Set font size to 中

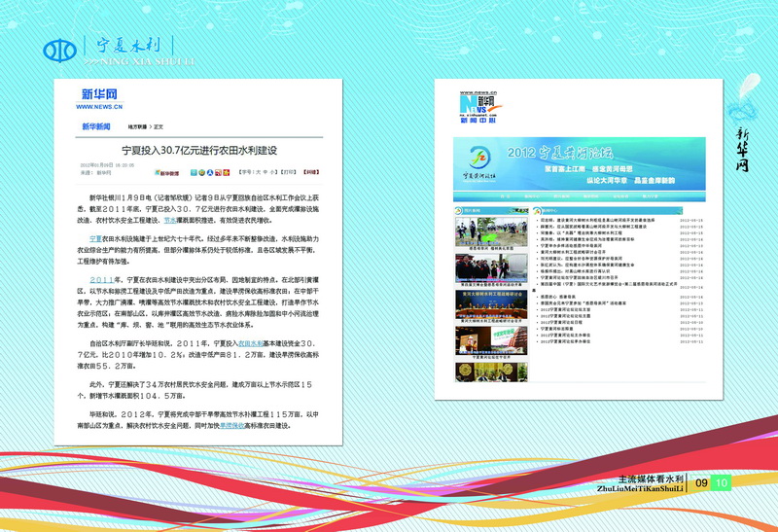[265, 172]
